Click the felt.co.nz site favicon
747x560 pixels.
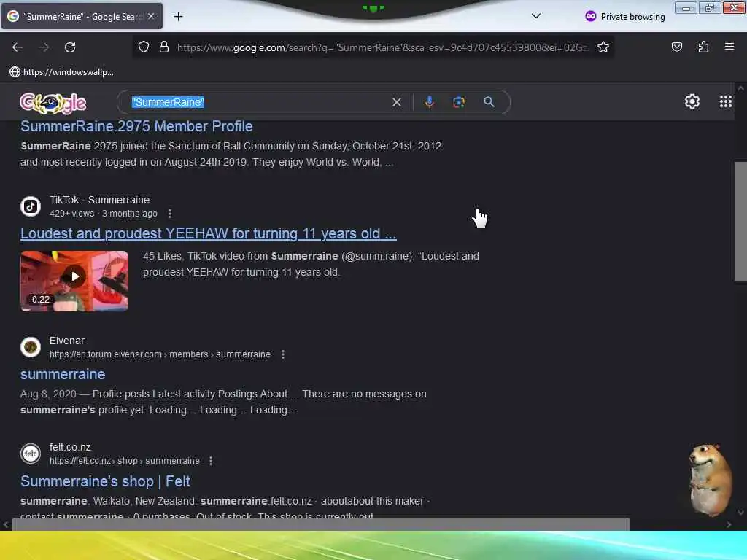31,454
